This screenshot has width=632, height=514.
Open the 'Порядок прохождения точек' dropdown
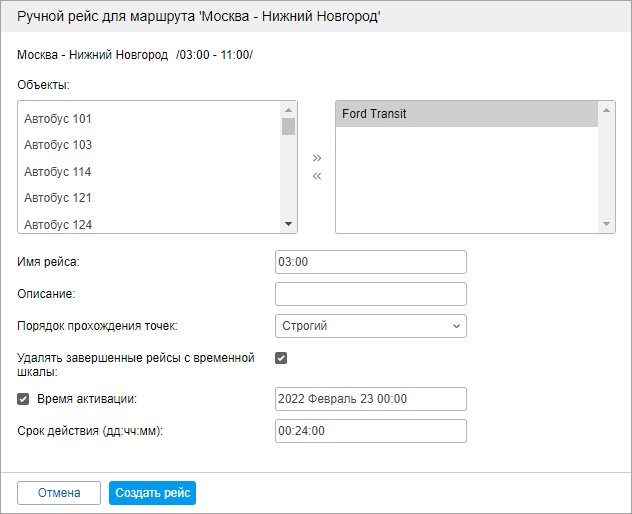370,325
